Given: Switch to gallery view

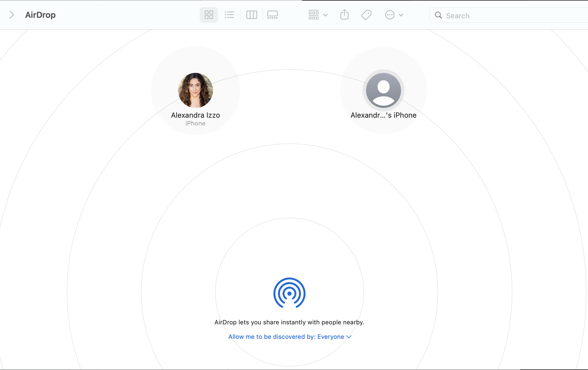Looking at the screenshot, I should (x=272, y=15).
